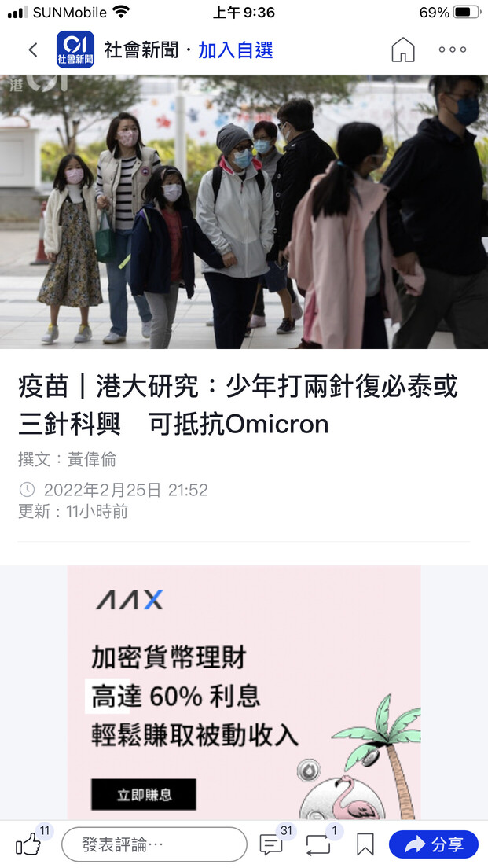488x868 pixels.
Task: Open the three-dot more options menu
Action: pos(453,50)
